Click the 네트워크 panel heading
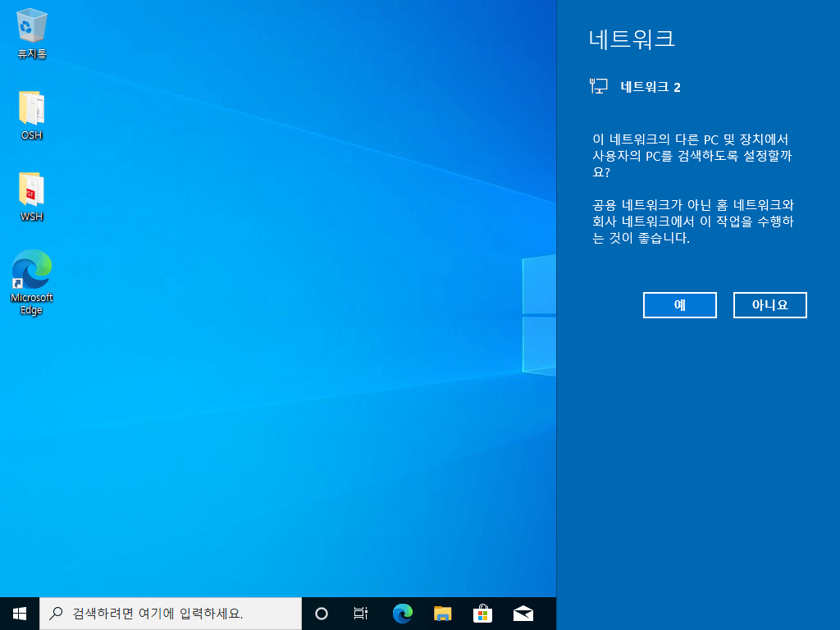The image size is (840, 630). tap(632, 39)
